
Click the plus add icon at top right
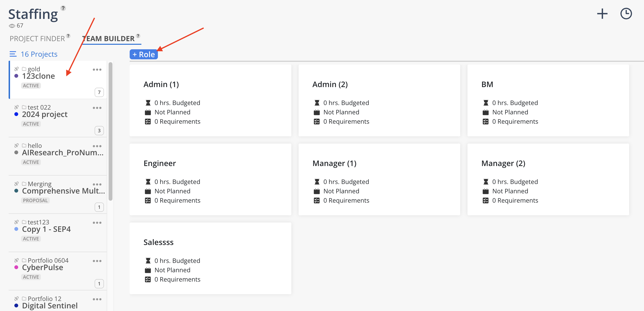coord(602,14)
